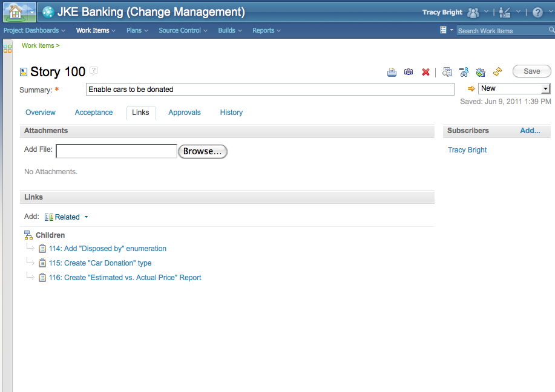
Task: Click the task icon for item 115
Action: pyautogui.click(x=42, y=263)
